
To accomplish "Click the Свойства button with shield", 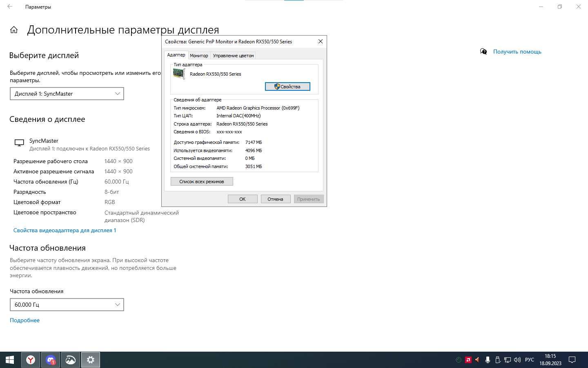I will 287,87.
